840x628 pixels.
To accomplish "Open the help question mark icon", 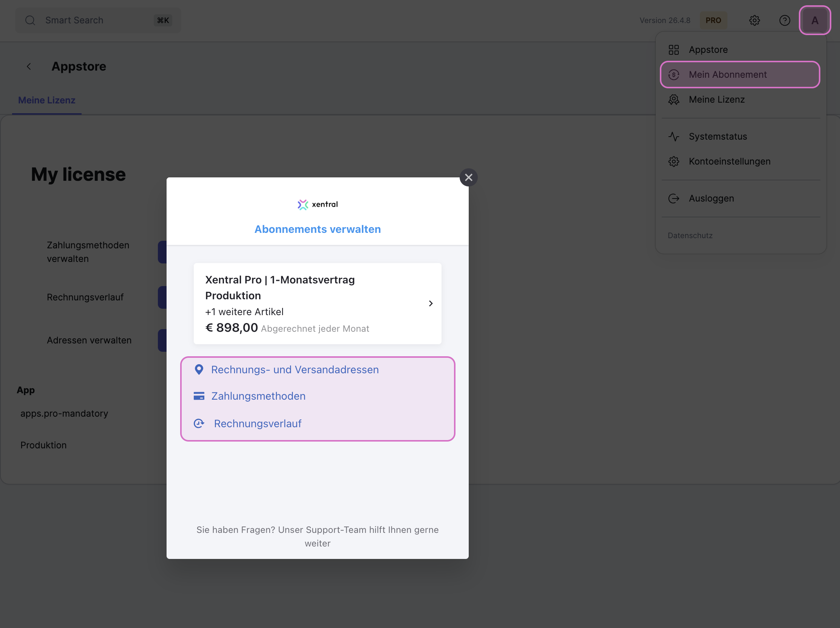I will click(x=784, y=20).
